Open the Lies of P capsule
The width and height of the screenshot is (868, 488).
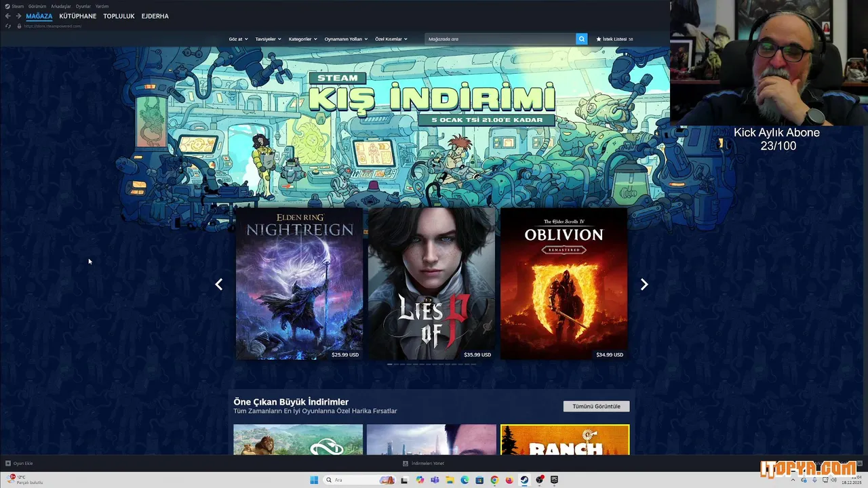(431, 283)
